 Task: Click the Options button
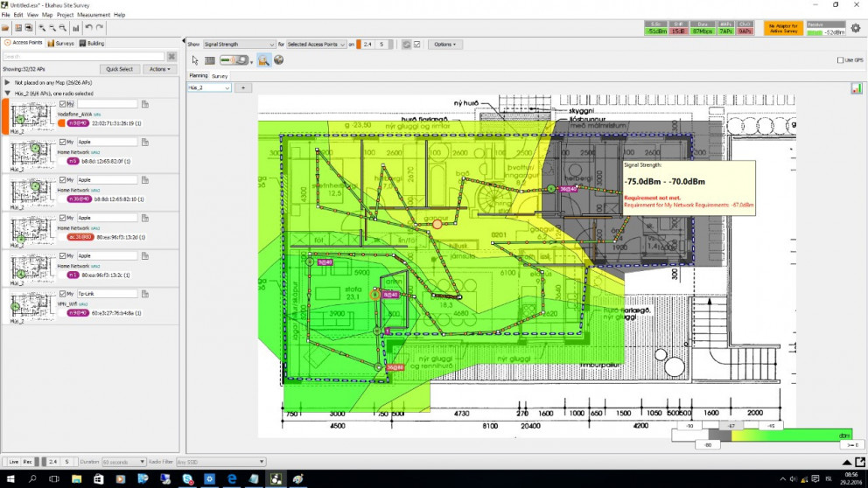point(444,44)
